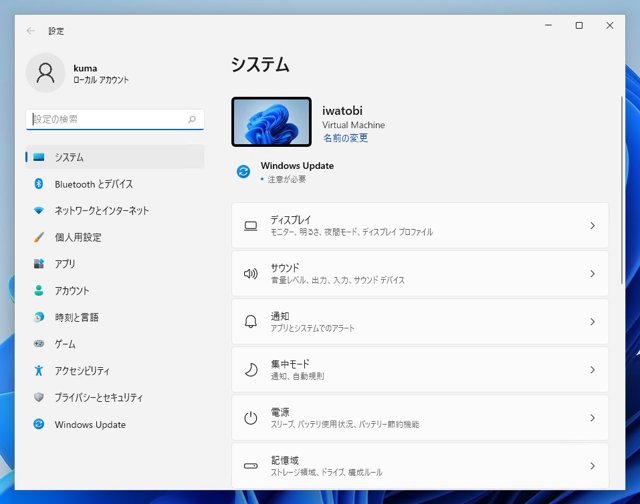Click the back arrow in title bar
Viewport: 640px width, 504px height.
point(31,31)
